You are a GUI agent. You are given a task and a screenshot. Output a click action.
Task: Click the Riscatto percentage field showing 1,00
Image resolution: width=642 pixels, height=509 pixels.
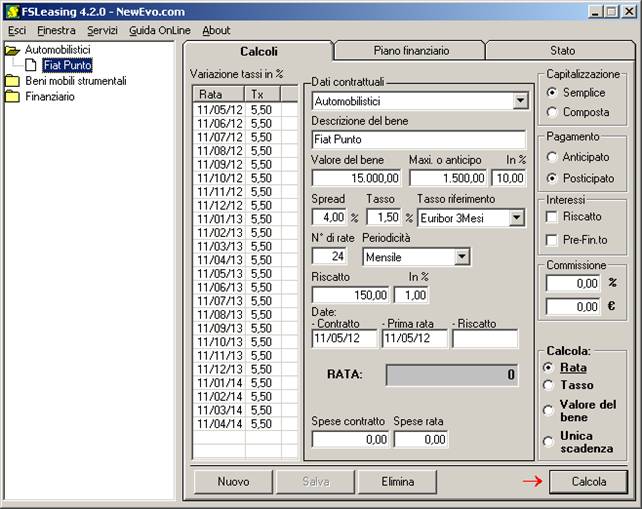coord(411,295)
